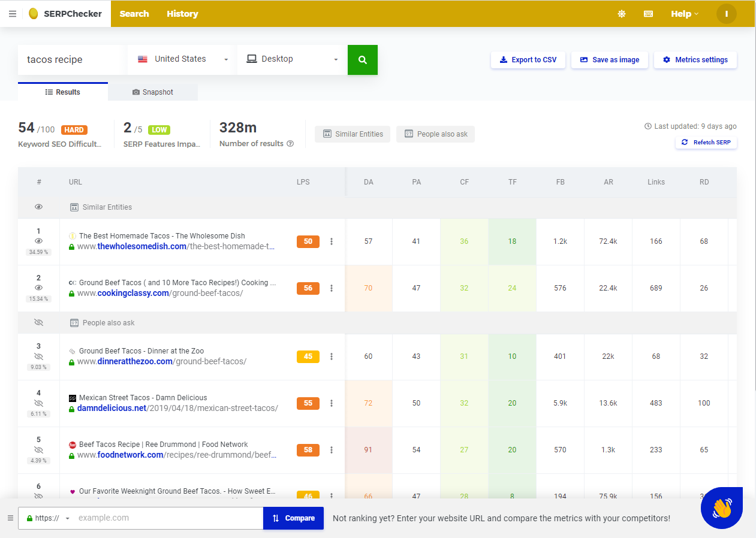Click the LOW SERP features badge
This screenshot has width=756, height=538.
click(159, 129)
